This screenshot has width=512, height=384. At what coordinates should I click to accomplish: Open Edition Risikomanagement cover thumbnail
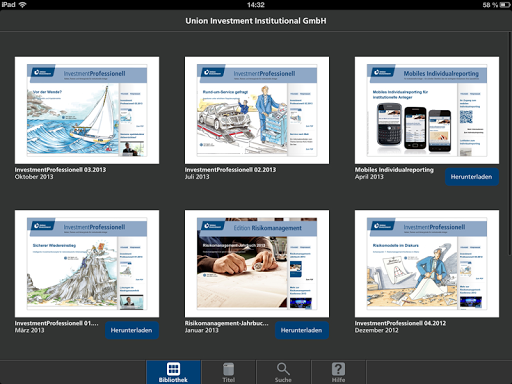[257, 264]
